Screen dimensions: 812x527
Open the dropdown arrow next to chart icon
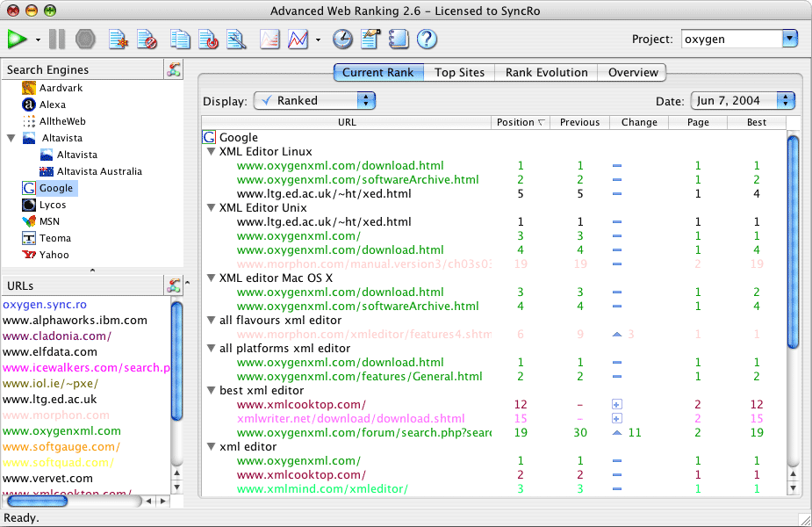tap(318, 40)
